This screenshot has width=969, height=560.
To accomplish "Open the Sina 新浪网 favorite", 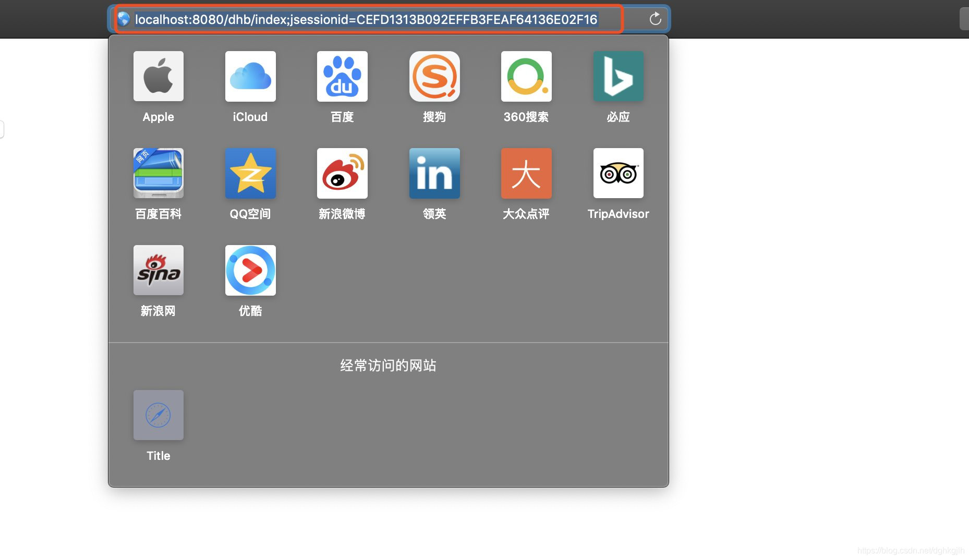I will [x=159, y=270].
